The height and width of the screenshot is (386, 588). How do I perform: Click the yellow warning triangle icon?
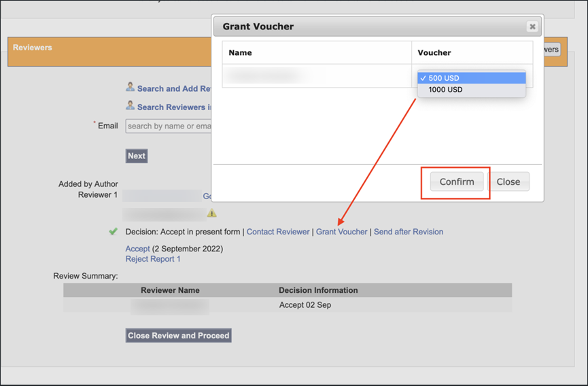click(212, 213)
